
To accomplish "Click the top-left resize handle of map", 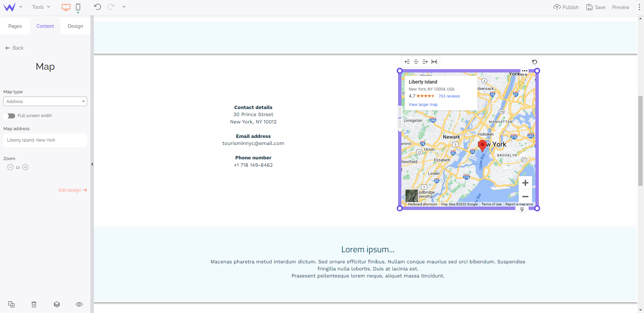I will click(x=399, y=71).
